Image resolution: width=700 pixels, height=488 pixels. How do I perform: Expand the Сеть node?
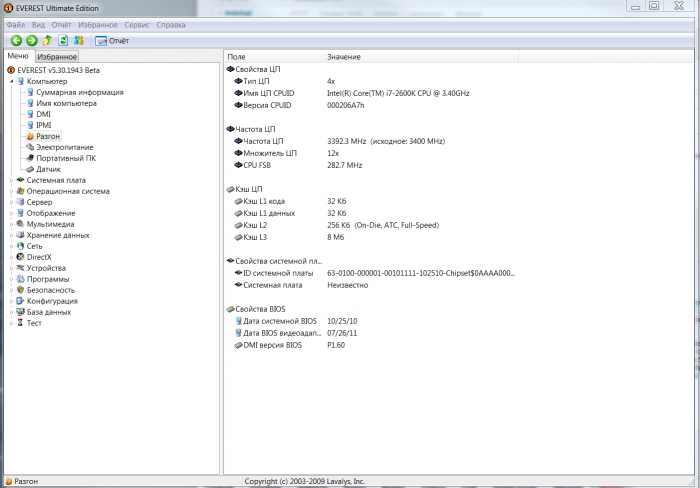coord(12,246)
